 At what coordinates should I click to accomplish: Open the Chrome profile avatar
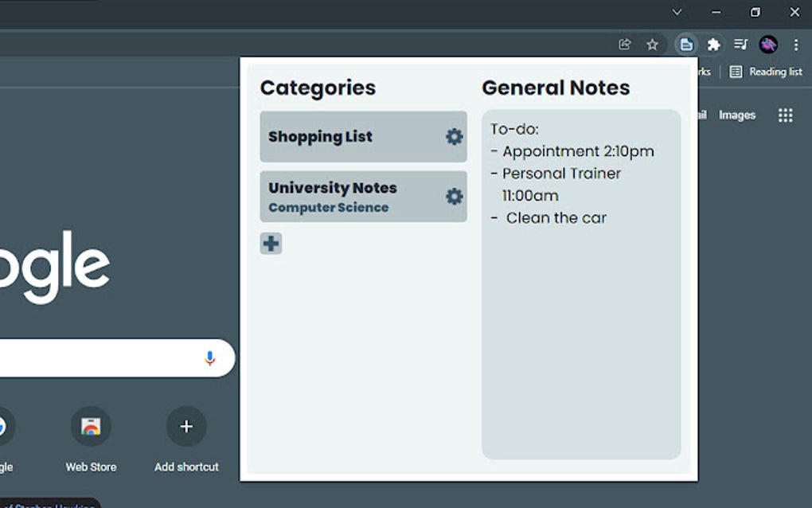(x=767, y=45)
